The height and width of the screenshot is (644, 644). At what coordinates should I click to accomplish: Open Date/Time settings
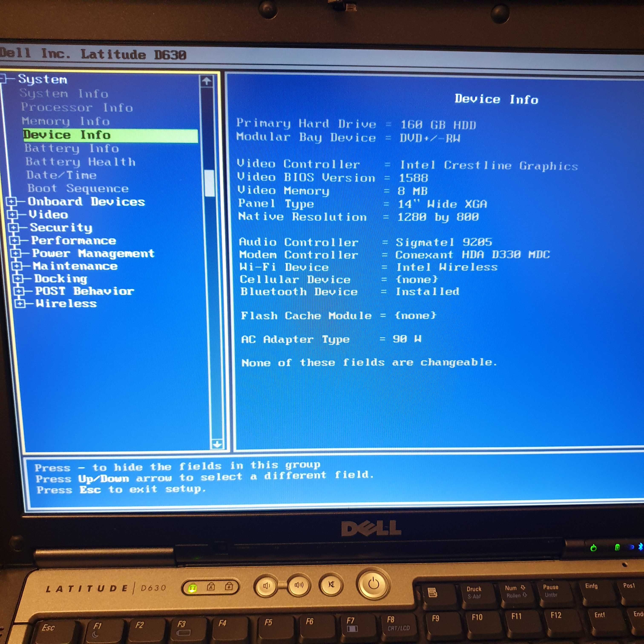62,175
